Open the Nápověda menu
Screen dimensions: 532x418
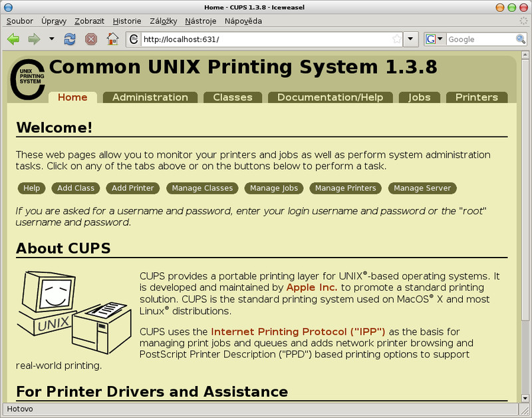243,21
